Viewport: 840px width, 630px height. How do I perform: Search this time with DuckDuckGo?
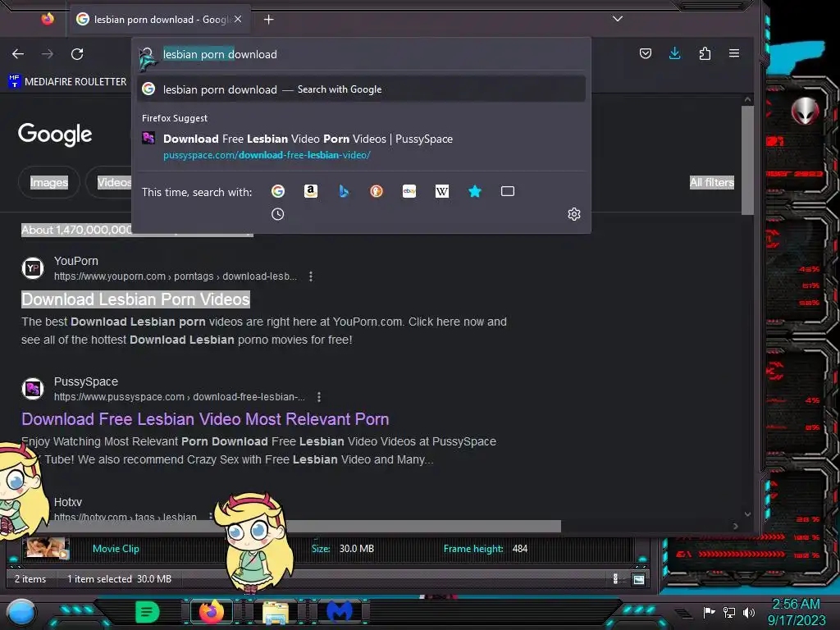pyautogui.click(x=377, y=191)
